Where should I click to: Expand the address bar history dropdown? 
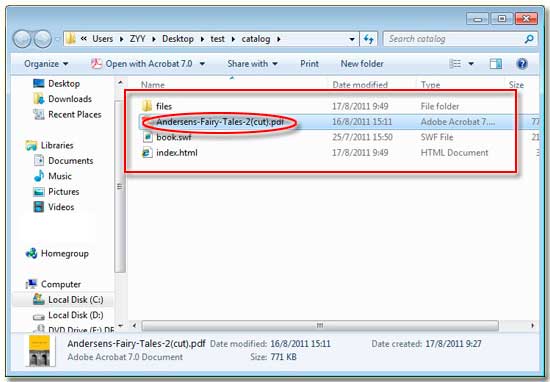[x=352, y=39]
